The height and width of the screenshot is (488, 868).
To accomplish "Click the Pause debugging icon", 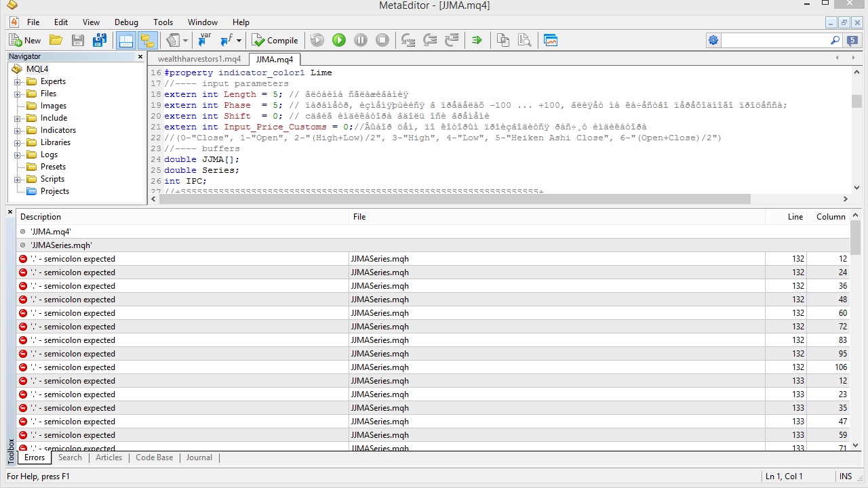I will (361, 41).
